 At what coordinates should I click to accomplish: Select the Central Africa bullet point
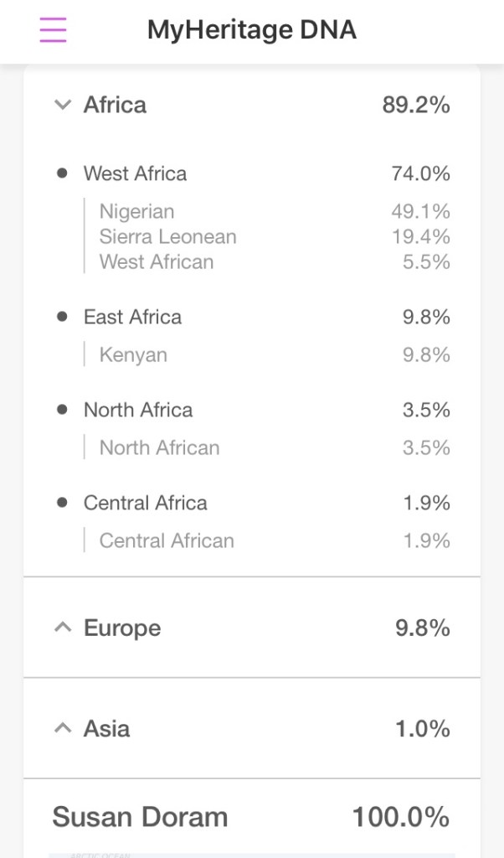[x=62, y=503]
